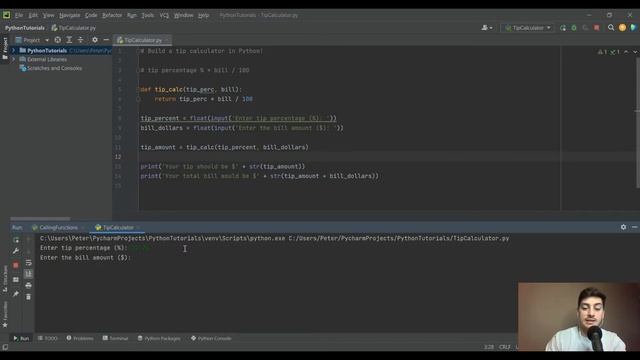Click the Project panel horizontal scrollbar
640x360 pixels.
(40, 219)
